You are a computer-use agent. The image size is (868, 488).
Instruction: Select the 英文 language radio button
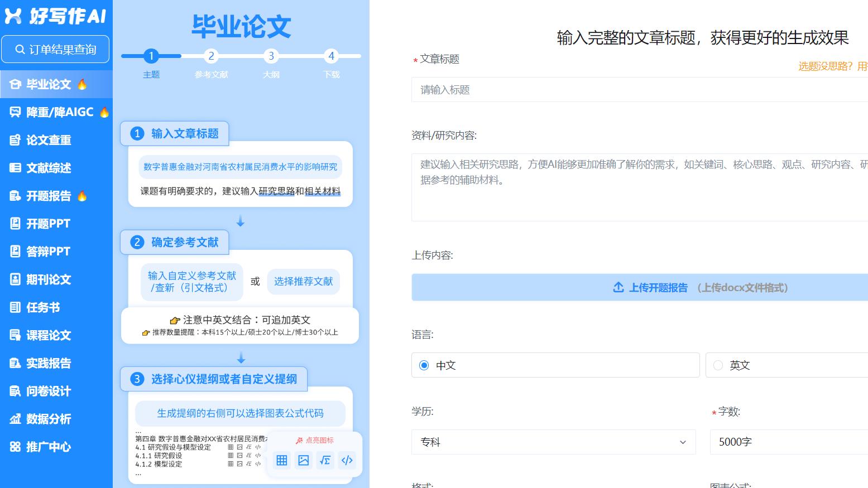(x=718, y=365)
